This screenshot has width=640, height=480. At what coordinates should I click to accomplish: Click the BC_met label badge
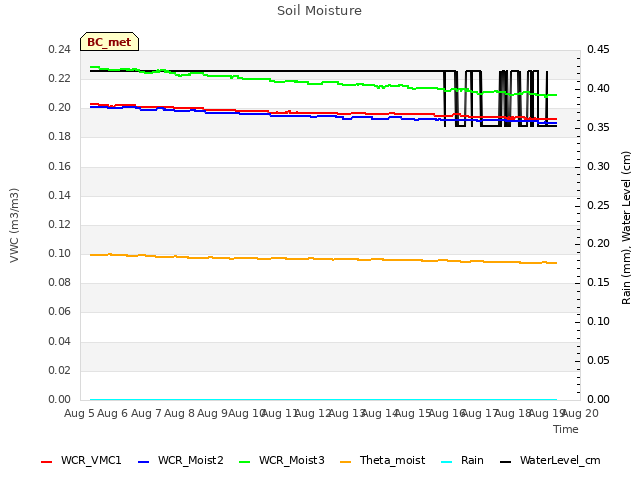pos(109,42)
